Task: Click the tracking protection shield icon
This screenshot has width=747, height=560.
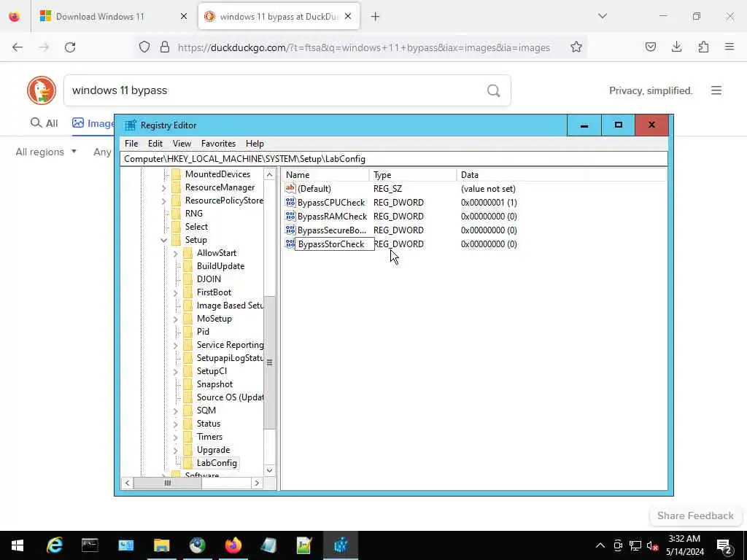Action: tap(144, 47)
